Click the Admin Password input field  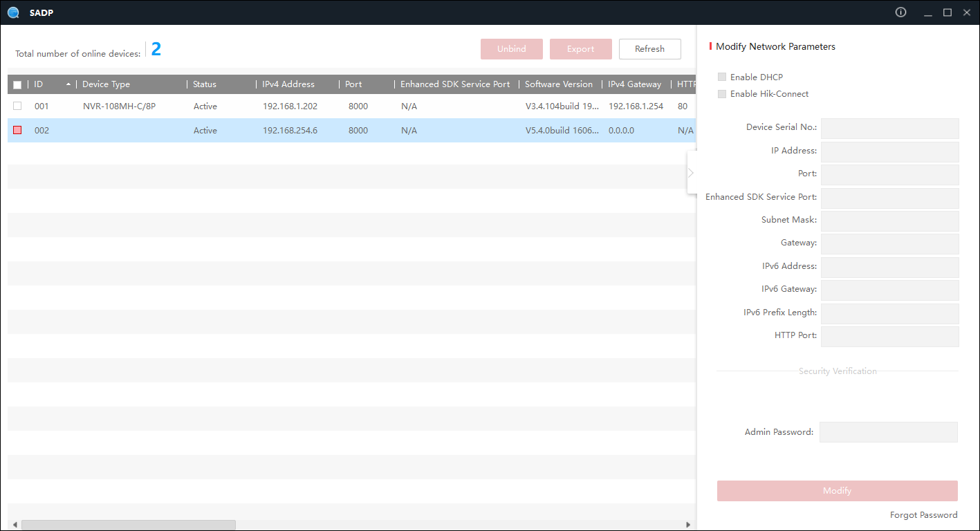click(x=888, y=432)
